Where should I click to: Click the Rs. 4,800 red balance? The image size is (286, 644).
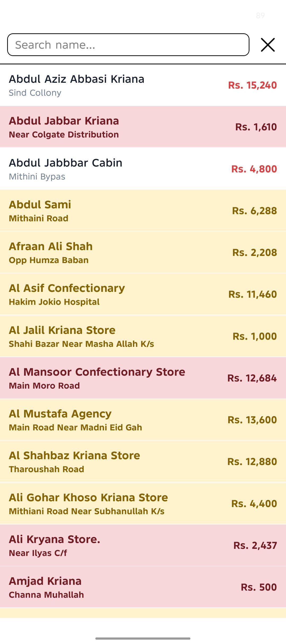(254, 169)
